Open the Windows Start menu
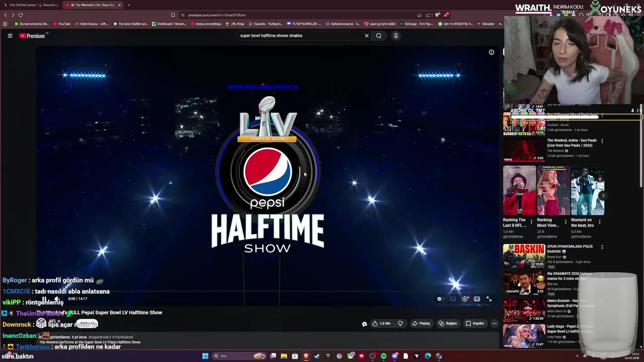Screen dimensions: 644x362 pos(205,356)
